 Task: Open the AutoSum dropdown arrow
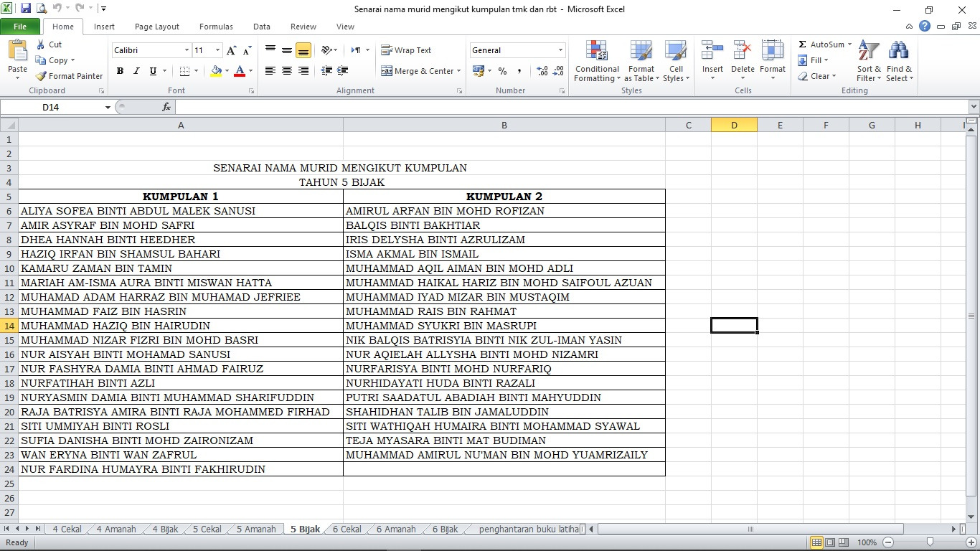coord(849,44)
